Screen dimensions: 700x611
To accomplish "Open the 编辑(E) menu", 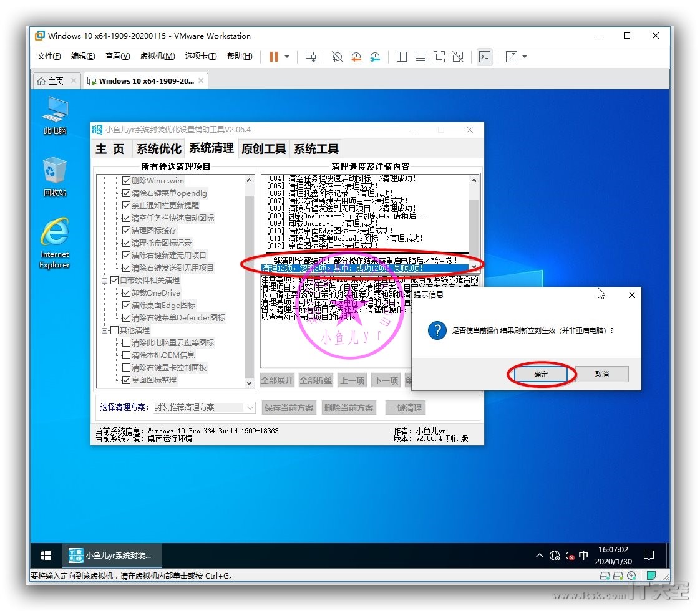I will [83, 55].
